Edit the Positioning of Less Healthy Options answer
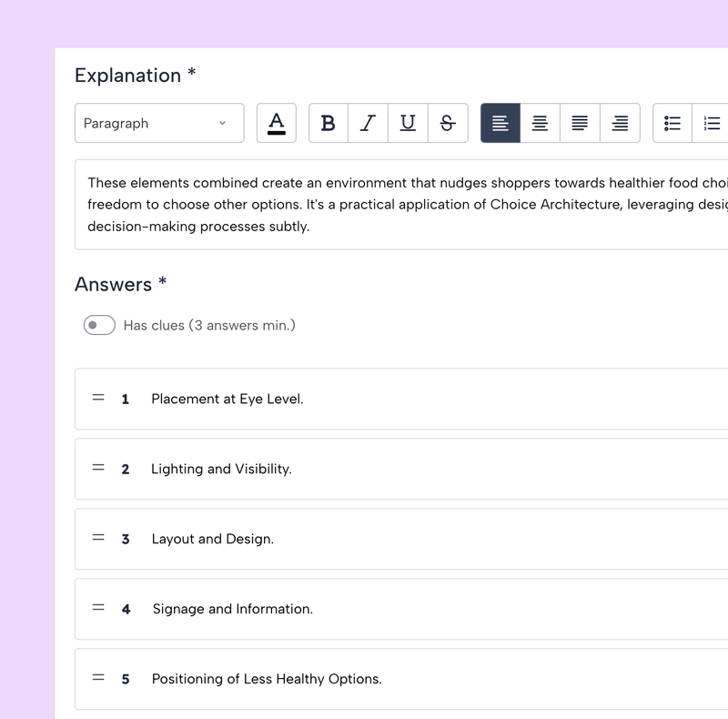 click(x=267, y=679)
